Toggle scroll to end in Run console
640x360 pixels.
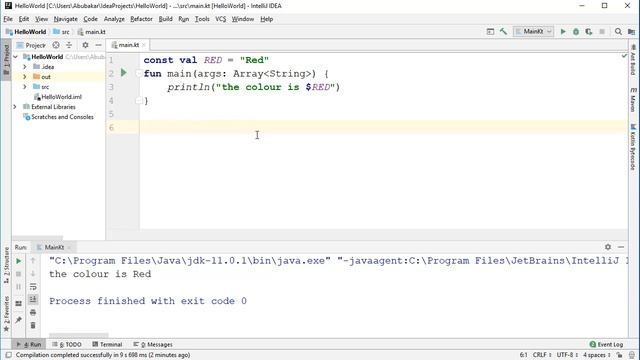33,299
